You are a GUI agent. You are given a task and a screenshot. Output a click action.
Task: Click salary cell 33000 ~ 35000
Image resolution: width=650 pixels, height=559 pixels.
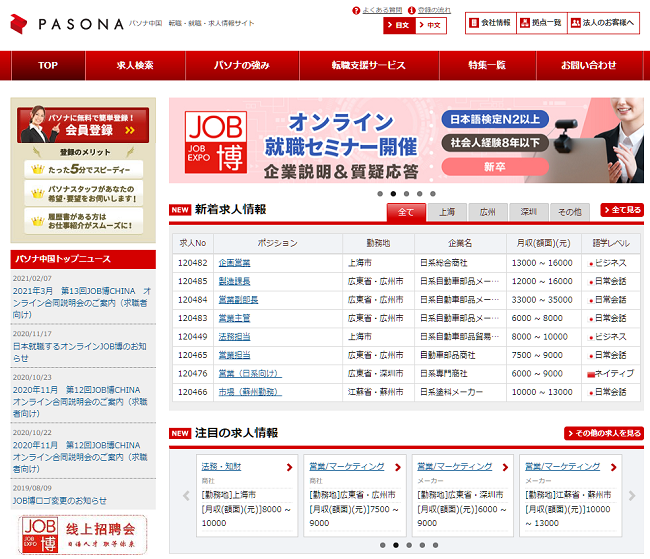[x=543, y=300]
